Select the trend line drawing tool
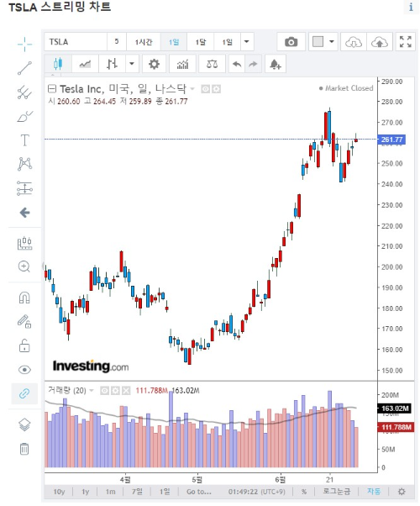Image resolution: width=420 pixels, height=506 pixels. [x=24, y=68]
